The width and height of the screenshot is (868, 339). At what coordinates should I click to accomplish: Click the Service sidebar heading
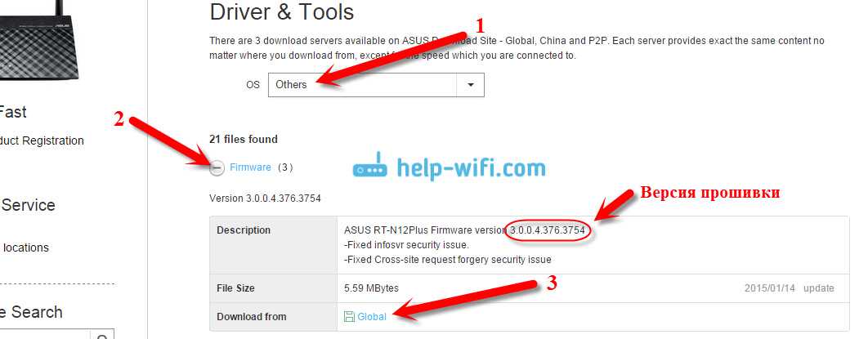point(28,205)
